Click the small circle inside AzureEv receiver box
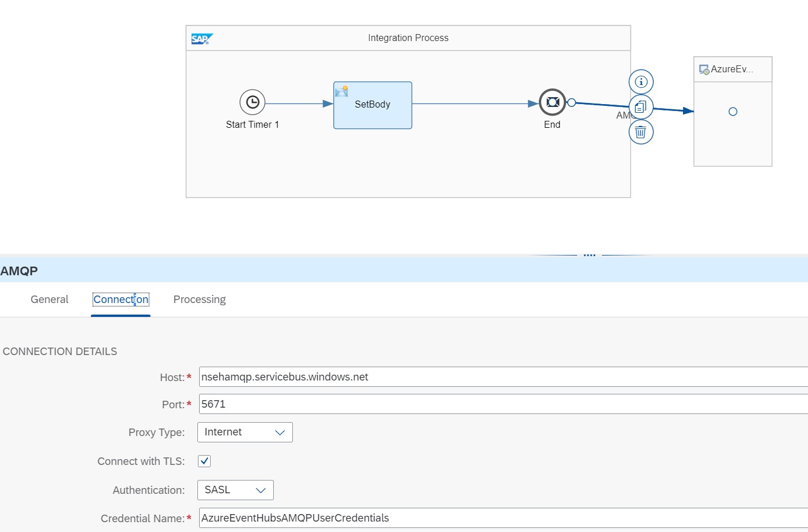This screenshot has height=532, width=808. [733, 112]
